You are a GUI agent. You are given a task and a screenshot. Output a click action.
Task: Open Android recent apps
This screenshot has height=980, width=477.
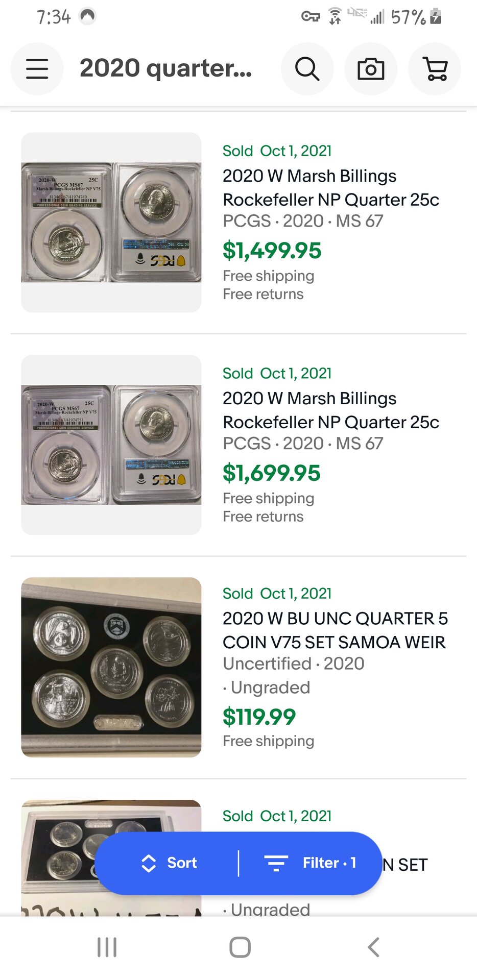tap(107, 947)
